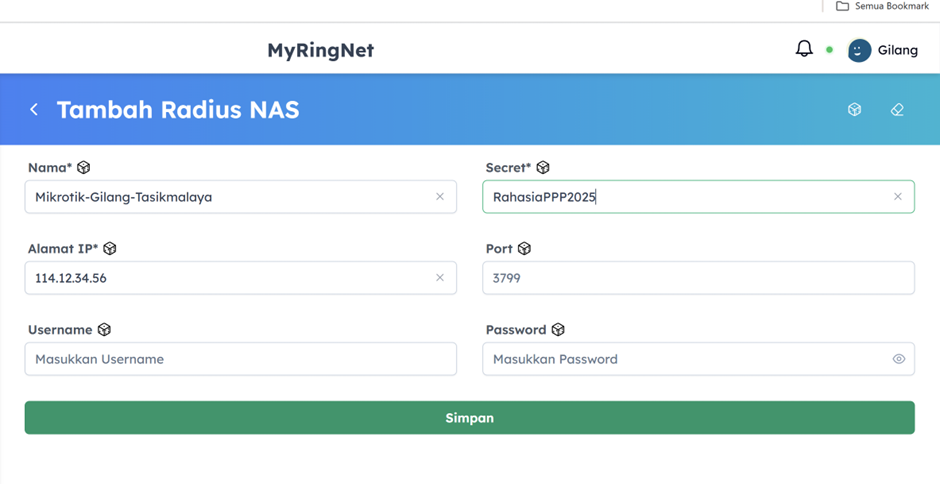Focus the Masukkan Username input field

point(240,359)
